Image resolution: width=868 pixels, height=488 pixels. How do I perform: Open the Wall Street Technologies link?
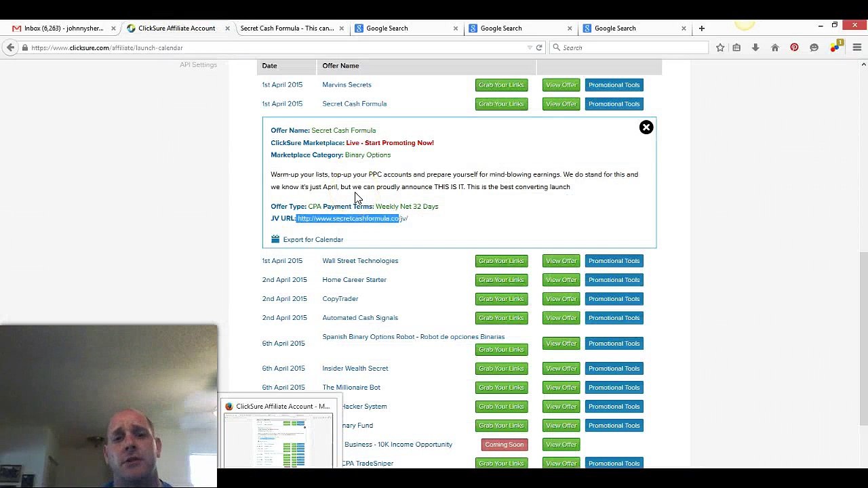tap(360, 260)
